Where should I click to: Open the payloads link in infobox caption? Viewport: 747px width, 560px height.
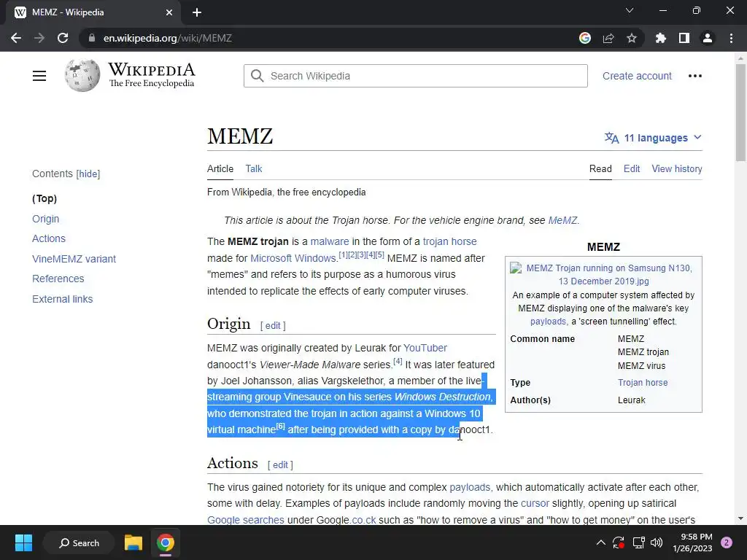[549, 322]
